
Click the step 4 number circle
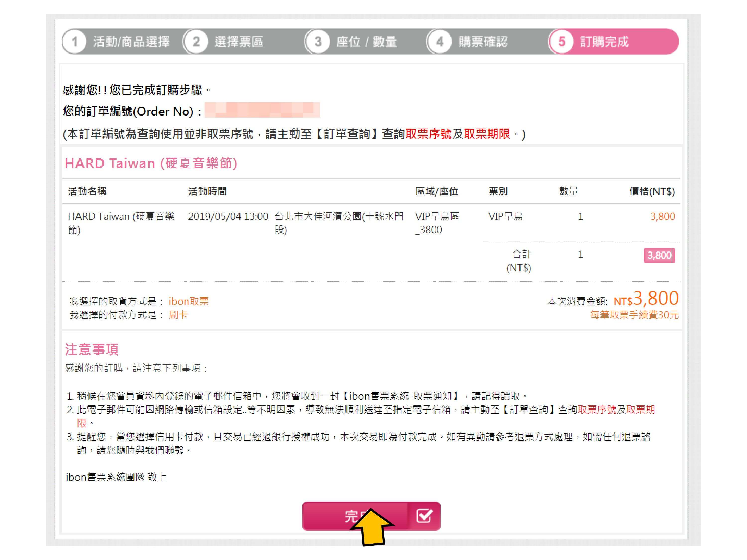(x=440, y=42)
